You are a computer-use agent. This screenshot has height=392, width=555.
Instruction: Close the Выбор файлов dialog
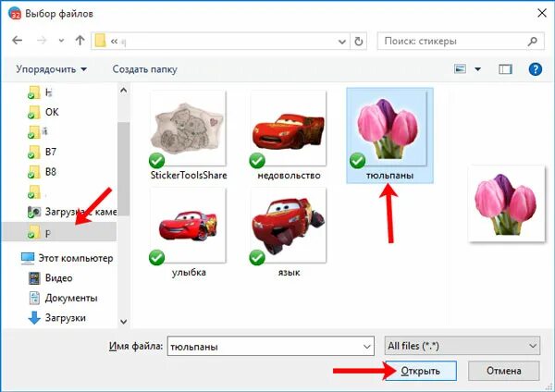coord(541,14)
